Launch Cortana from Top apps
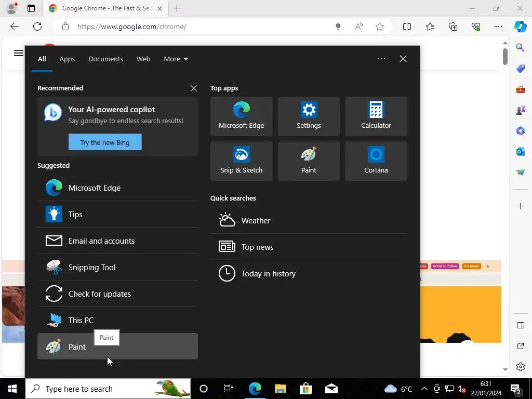This screenshot has width=532, height=399. (376, 161)
